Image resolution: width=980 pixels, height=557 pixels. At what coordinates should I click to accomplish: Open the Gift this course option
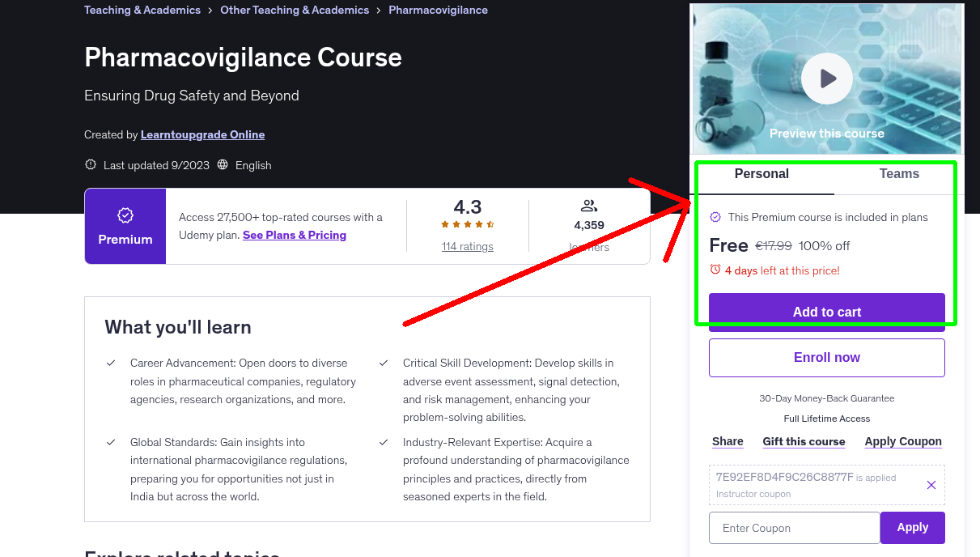pos(804,441)
